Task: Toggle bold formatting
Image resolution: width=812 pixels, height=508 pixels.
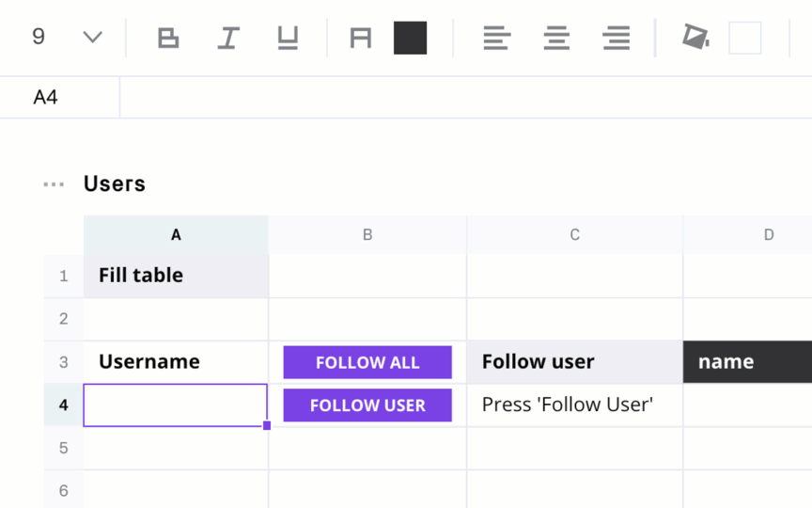Action: coord(168,38)
